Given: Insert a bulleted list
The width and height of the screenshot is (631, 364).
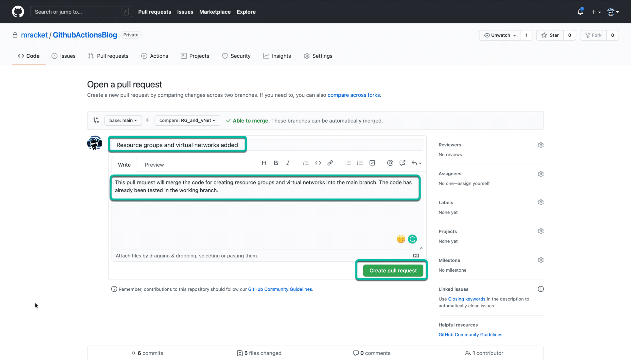Looking at the screenshot, I should (348, 163).
